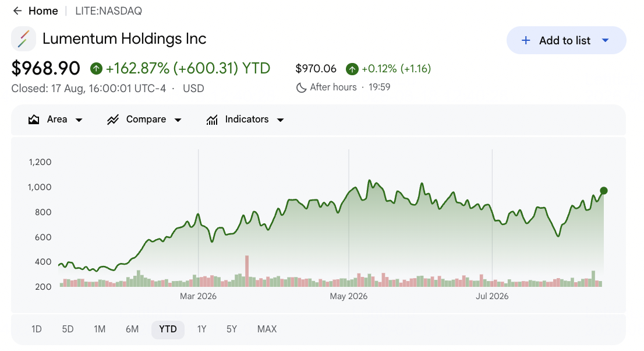Click the Lumentum company logo icon
Screen dimensions: 644x351
[x=23, y=38]
